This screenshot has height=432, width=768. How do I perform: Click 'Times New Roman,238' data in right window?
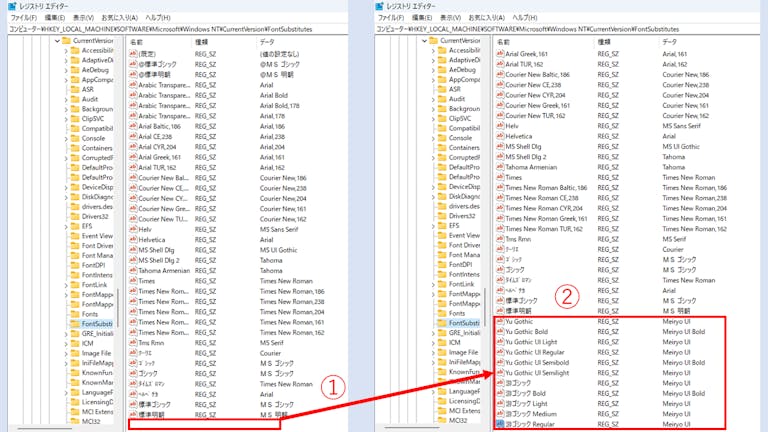coord(695,198)
